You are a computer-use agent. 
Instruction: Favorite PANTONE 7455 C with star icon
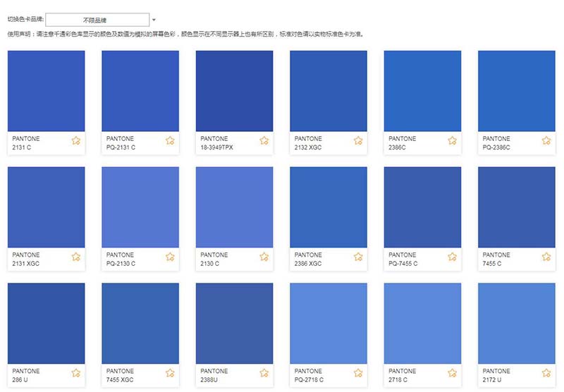click(x=546, y=257)
